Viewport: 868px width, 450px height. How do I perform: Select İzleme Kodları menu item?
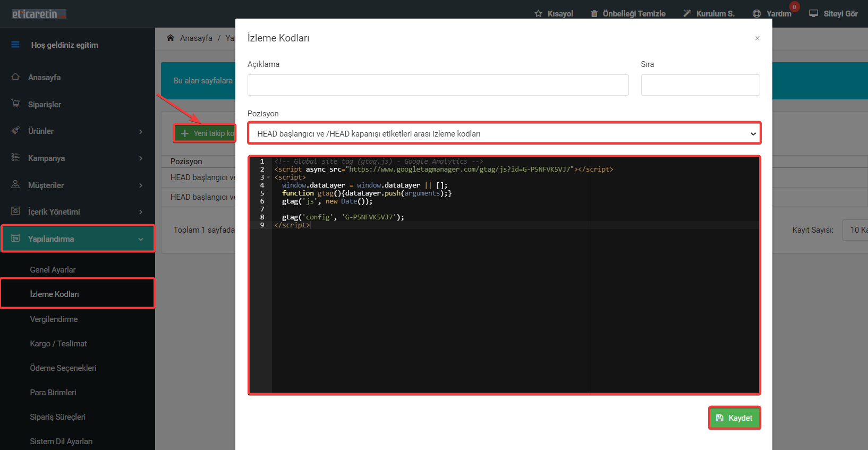[x=54, y=294]
